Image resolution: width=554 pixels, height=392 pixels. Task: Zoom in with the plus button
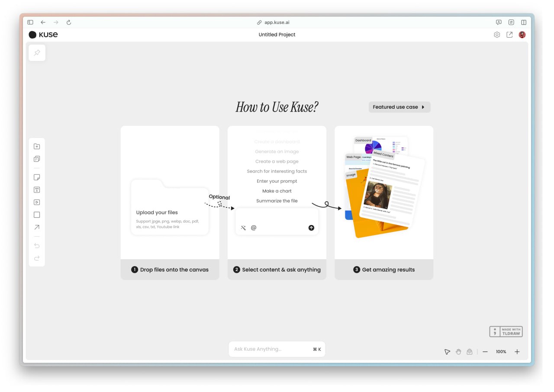click(x=517, y=352)
